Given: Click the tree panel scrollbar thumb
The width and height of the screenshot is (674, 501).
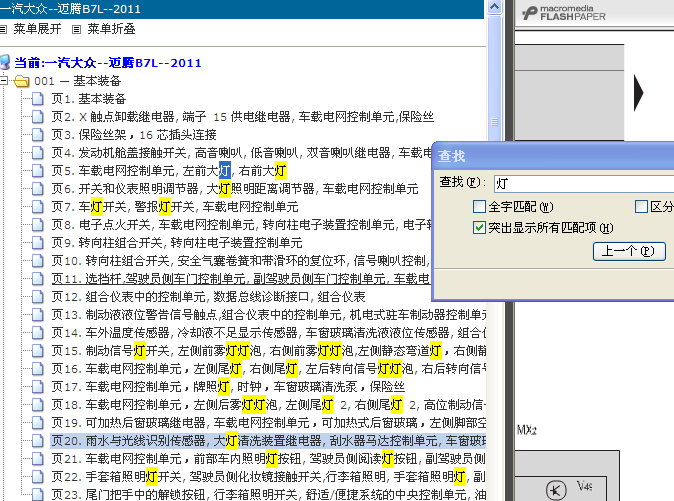Looking at the screenshot, I should tap(494, 122).
